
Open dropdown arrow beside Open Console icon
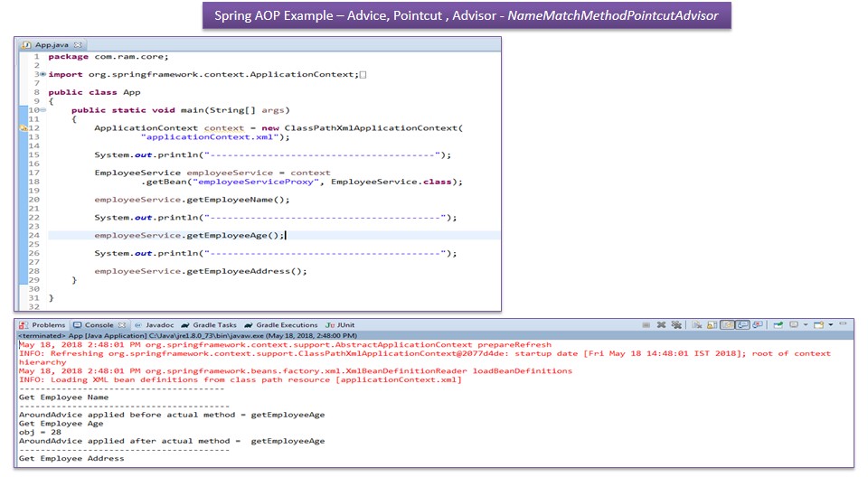[830, 325]
